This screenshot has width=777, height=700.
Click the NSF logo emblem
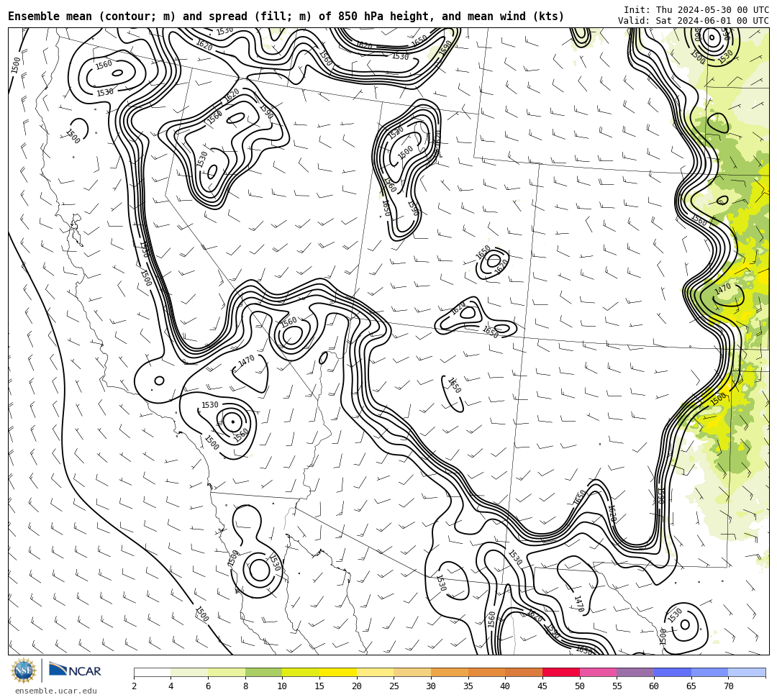click(24, 671)
